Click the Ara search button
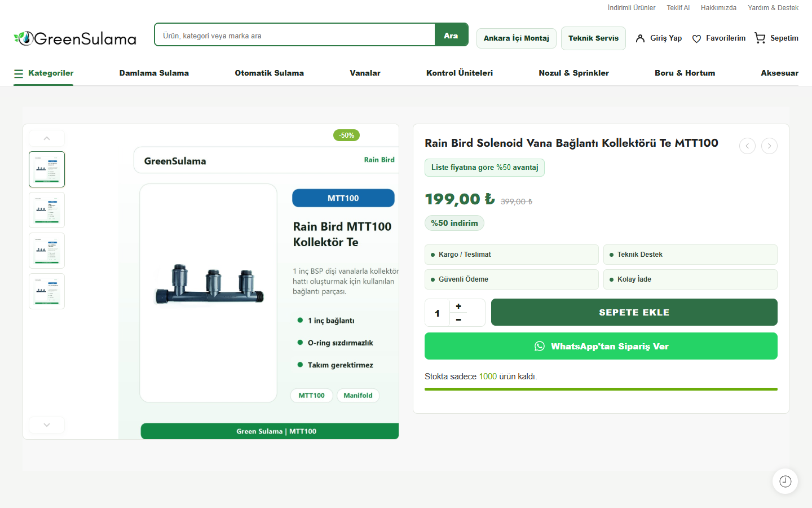 coord(451,35)
